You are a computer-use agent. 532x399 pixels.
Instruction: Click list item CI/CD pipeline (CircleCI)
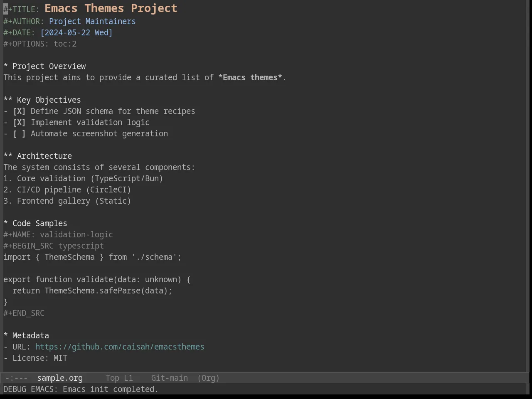click(x=67, y=190)
